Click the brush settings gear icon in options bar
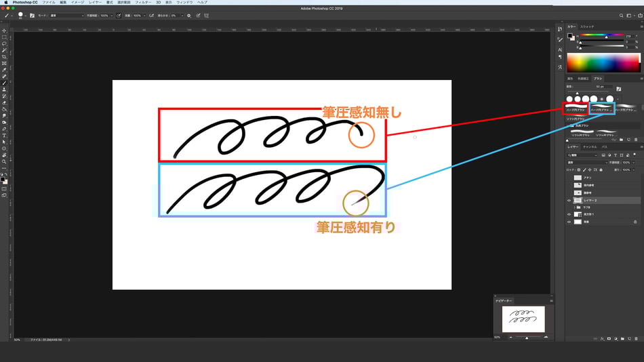This screenshot has height=362, width=644. click(x=188, y=15)
